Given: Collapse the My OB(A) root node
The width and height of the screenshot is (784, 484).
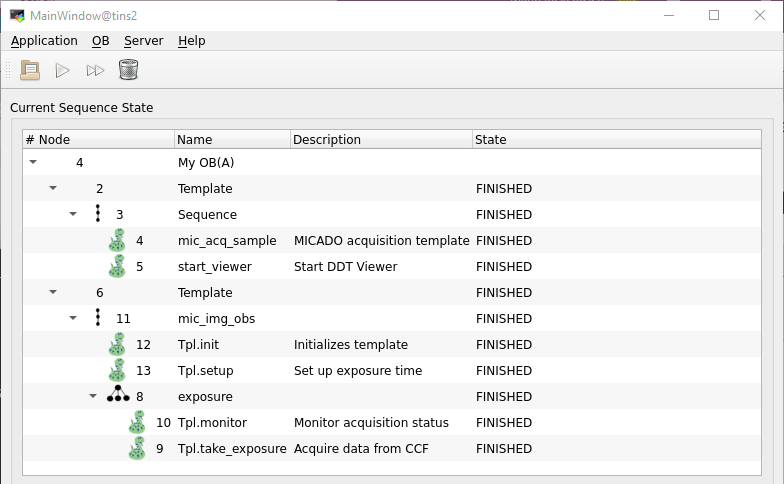Looking at the screenshot, I should coord(33,162).
